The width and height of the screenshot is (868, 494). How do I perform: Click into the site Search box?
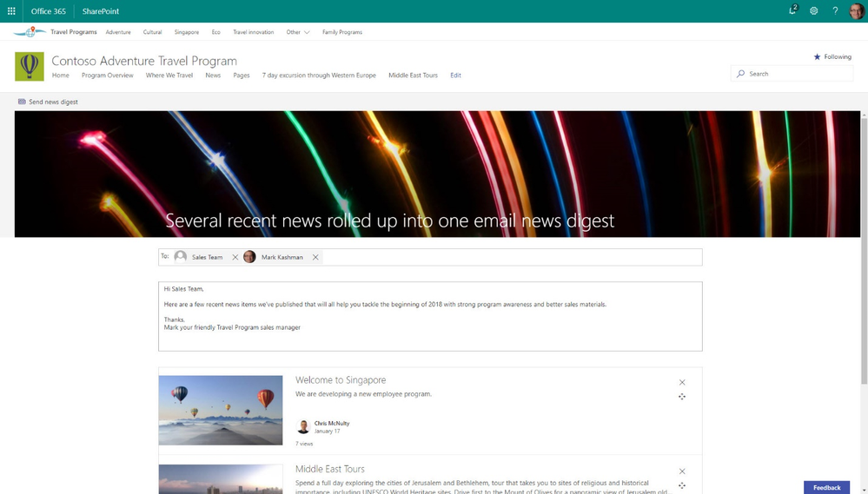pos(792,74)
